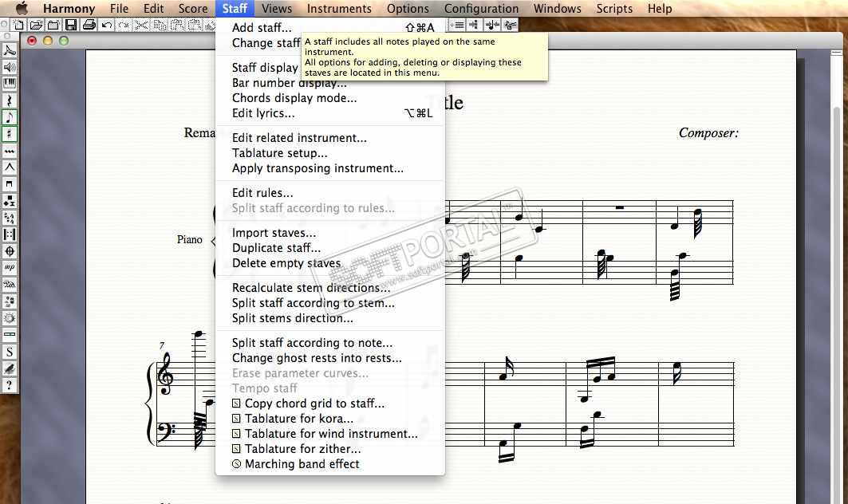Select the sharp accidental palette icon
This screenshot has height=504, width=848.
pyautogui.click(x=10, y=134)
